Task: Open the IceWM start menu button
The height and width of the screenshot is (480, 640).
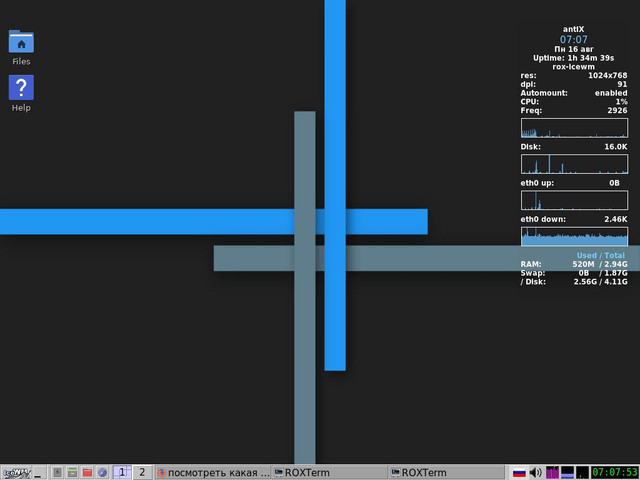Action: point(16,473)
